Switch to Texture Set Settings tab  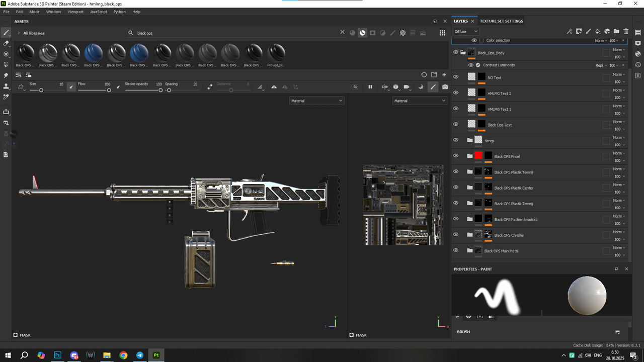tap(502, 21)
